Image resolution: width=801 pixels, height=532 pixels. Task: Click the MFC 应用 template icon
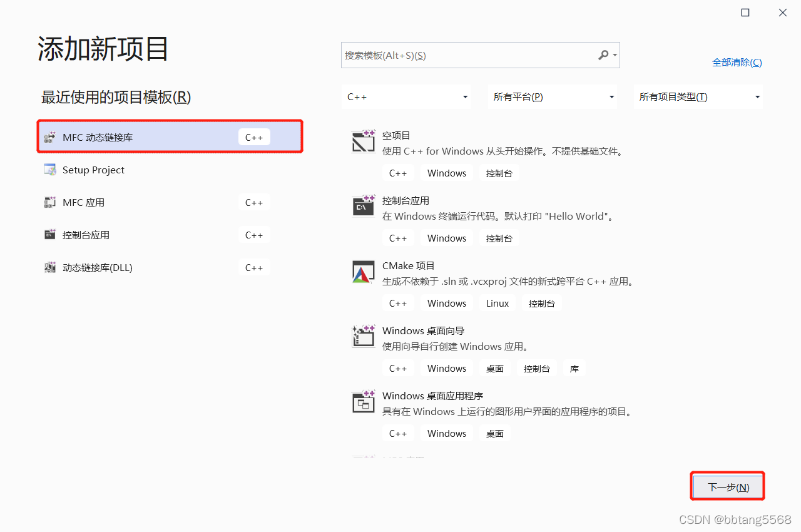(50, 202)
